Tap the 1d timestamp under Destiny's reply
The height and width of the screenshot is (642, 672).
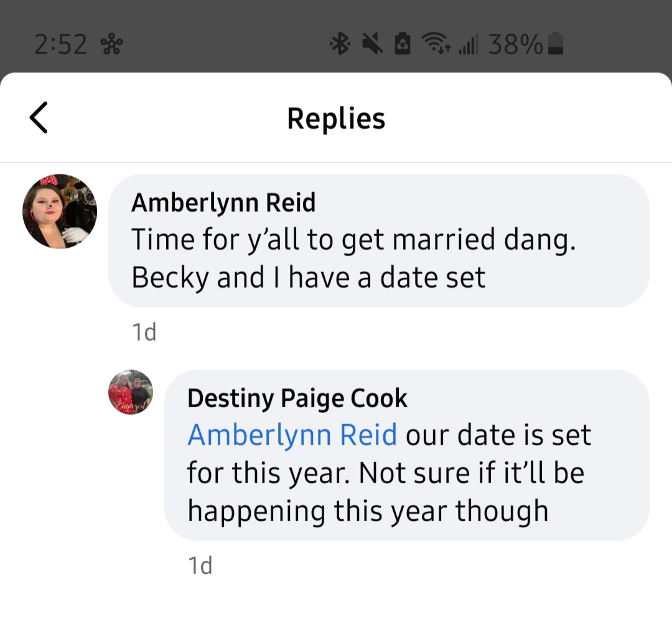tap(200, 565)
